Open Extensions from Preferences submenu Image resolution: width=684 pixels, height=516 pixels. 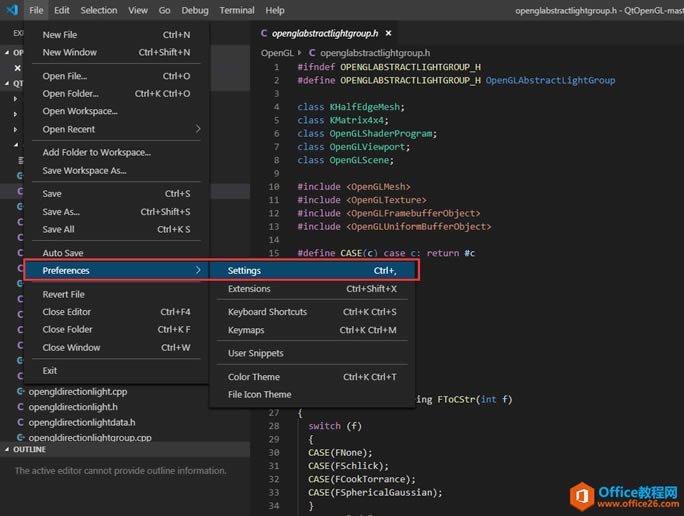312,289
